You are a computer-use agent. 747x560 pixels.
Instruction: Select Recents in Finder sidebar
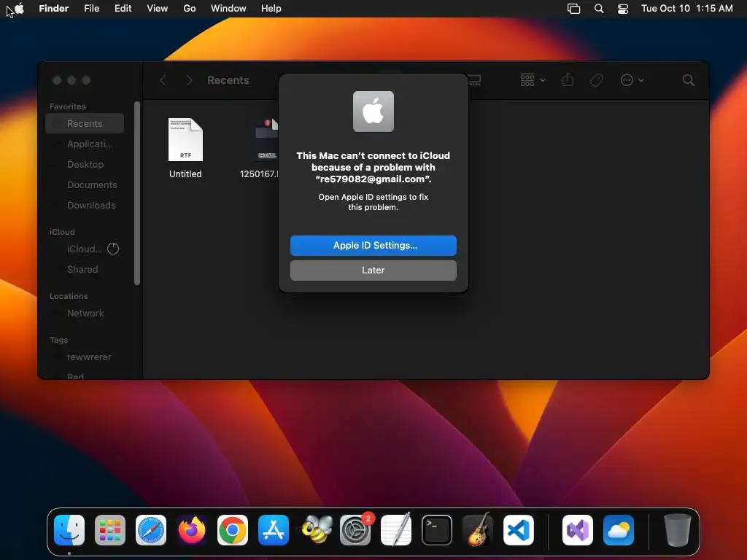click(85, 123)
